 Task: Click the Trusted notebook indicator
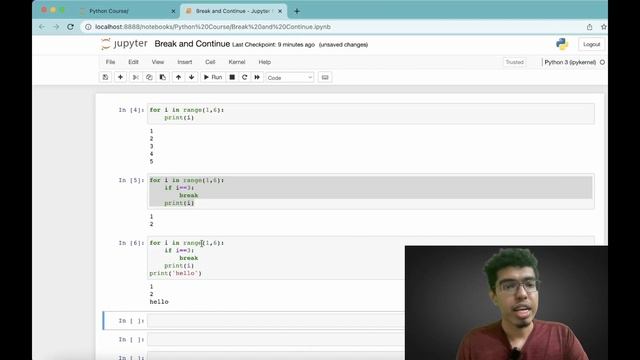[514, 62]
